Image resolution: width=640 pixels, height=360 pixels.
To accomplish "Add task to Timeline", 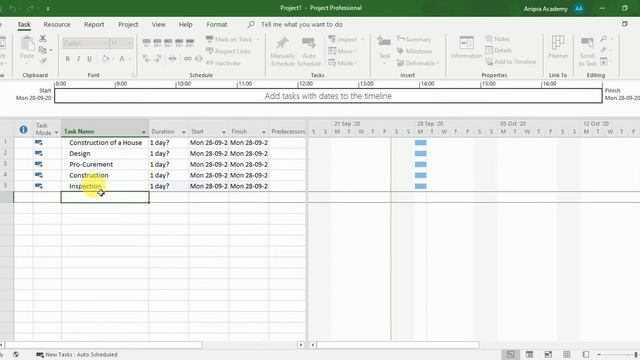I will (511, 62).
